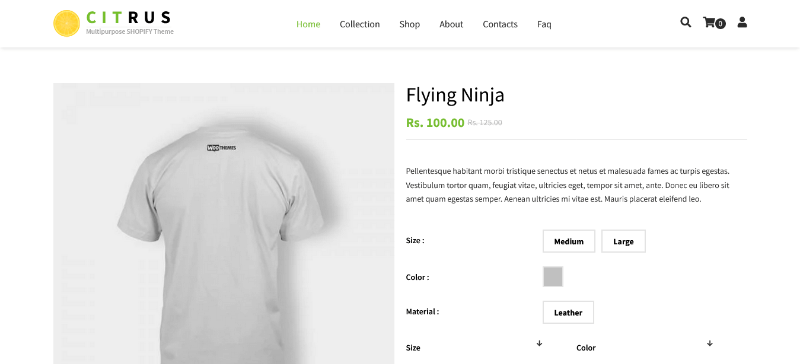This screenshot has height=364, width=800.
Task: Click the cart item count badge
Action: [720, 23]
